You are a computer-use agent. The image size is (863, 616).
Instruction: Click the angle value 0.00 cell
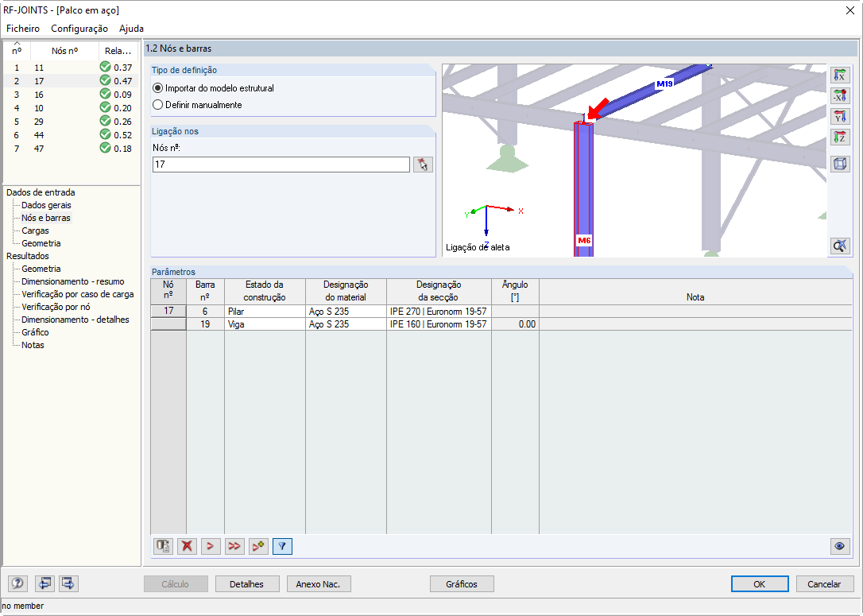pyautogui.click(x=515, y=324)
